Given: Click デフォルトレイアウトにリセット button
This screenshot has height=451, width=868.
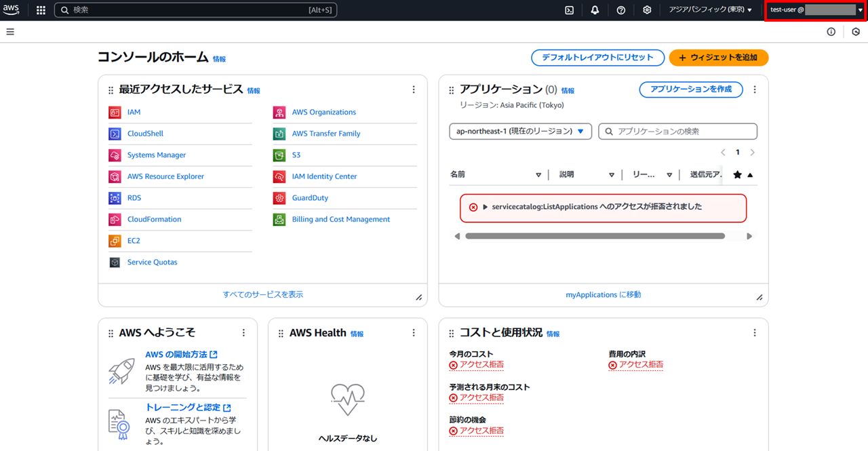Looking at the screenshot, I should [597, 58].
